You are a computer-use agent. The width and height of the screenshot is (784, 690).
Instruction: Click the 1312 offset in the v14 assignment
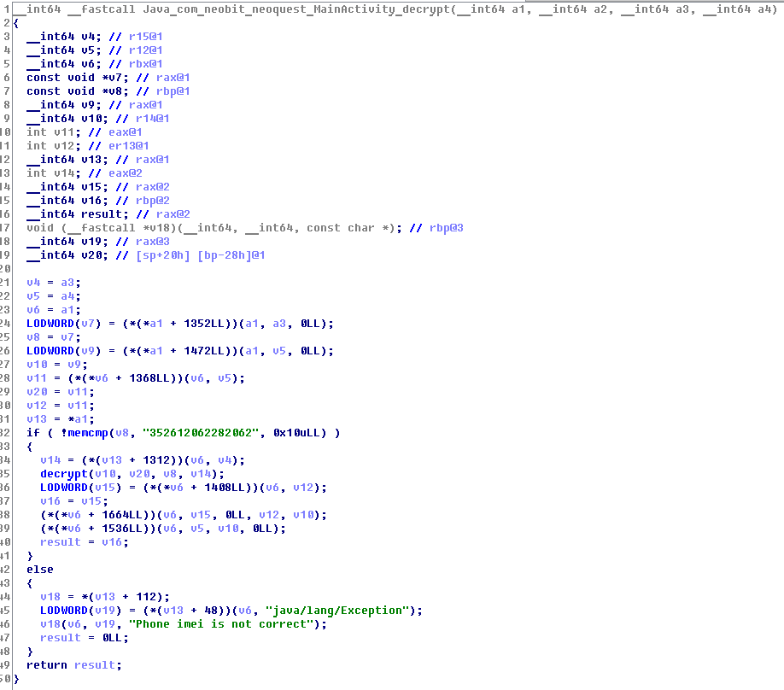pos(156,460)
